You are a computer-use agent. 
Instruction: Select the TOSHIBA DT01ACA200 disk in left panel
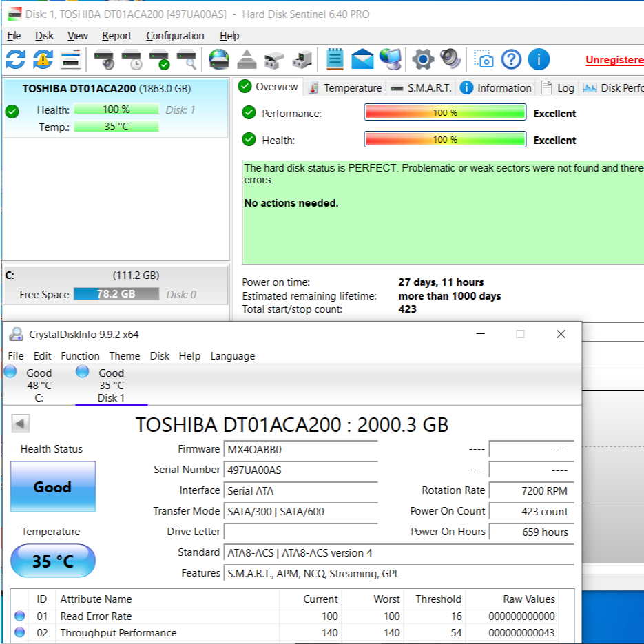(116, 108)
